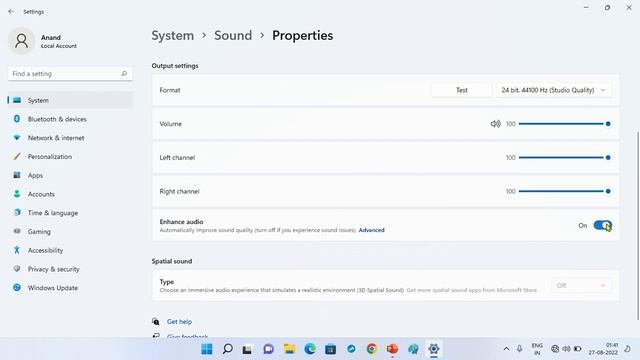640x360 pixels.
Task: Click the Left channel slider
Action: [x=564, y=158]
